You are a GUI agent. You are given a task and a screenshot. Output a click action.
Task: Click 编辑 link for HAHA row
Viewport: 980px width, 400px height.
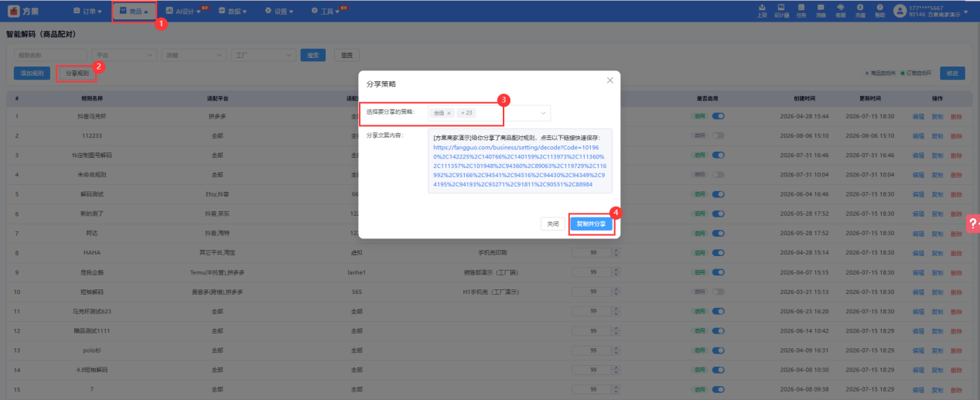(918, 252)
